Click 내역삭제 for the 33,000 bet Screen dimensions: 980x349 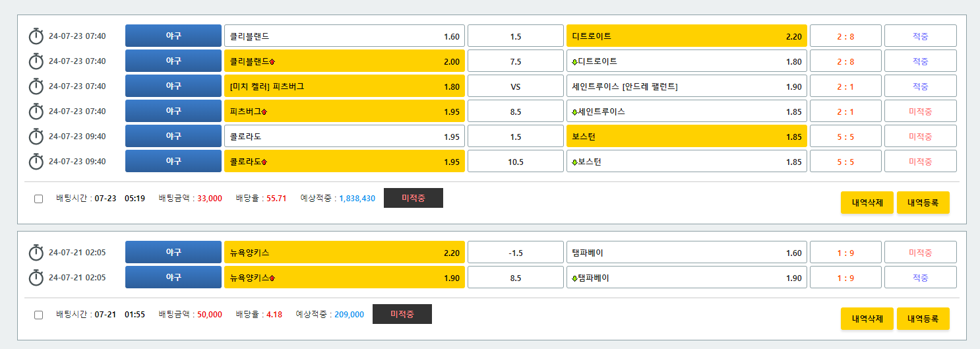coord(867,203)
